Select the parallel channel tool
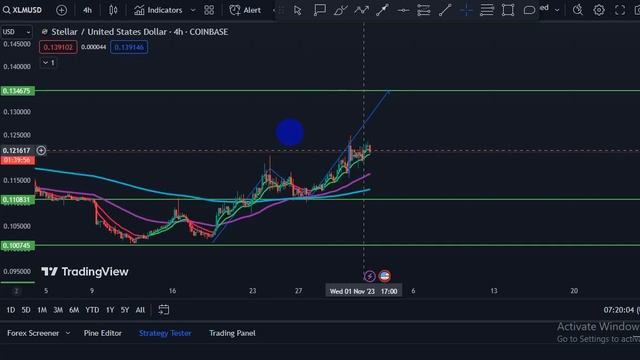This screenshot has height=360, width=640. tap(424, 10)
